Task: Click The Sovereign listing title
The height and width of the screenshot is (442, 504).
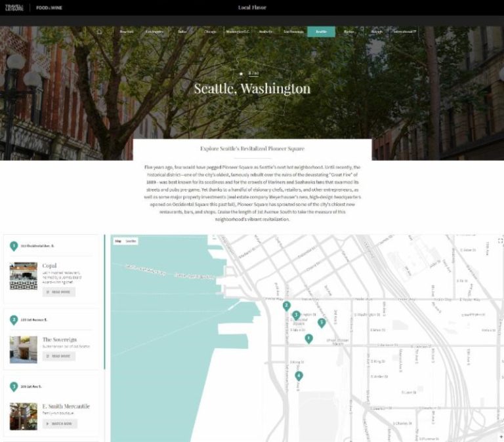Action: point(60,340)
